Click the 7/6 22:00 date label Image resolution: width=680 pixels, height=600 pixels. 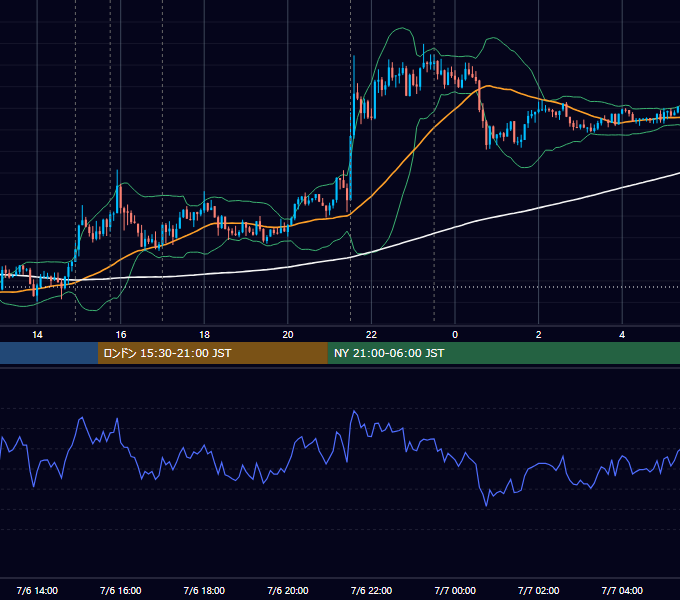[x=371, y=590]
